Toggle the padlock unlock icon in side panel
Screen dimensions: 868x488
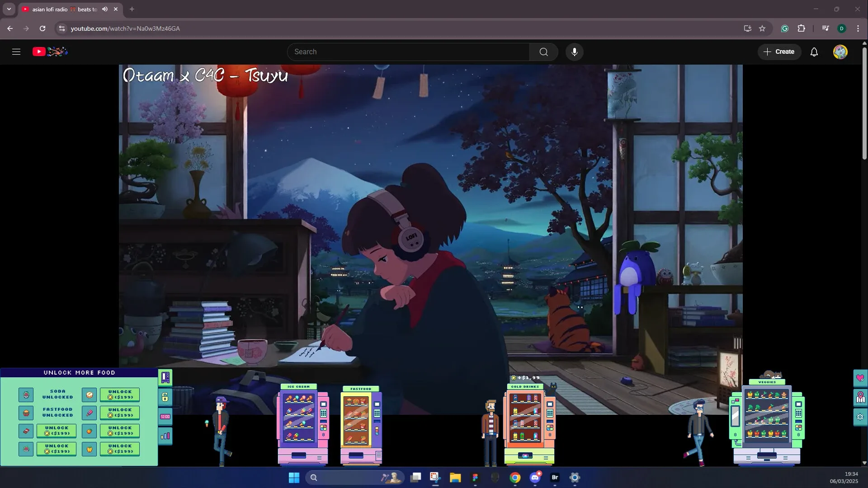165,398
